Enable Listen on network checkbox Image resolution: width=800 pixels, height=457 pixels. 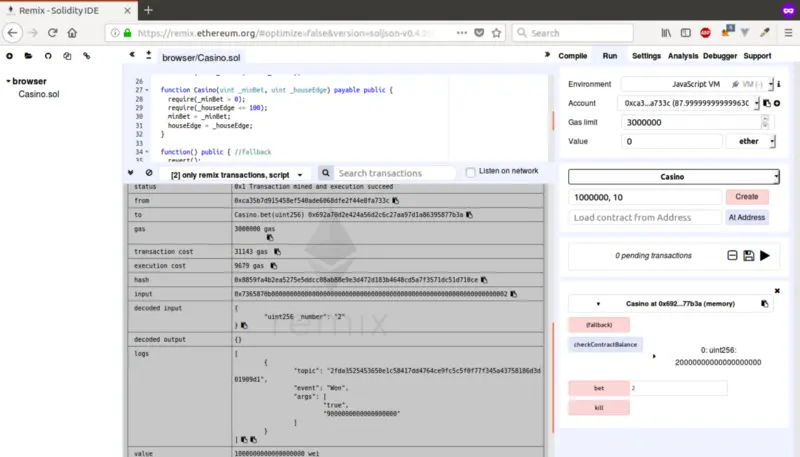point(470,172)
